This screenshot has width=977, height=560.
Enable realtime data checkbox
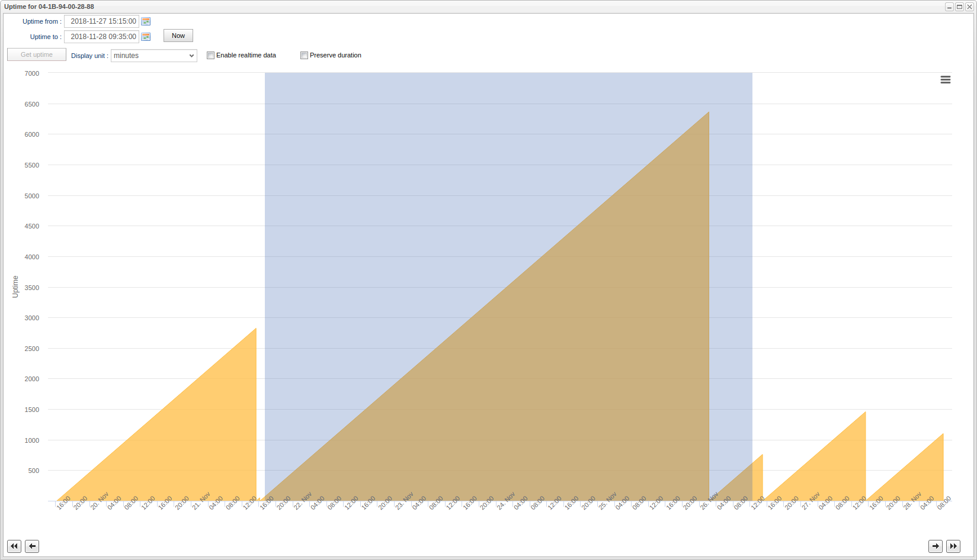(210, 56)
